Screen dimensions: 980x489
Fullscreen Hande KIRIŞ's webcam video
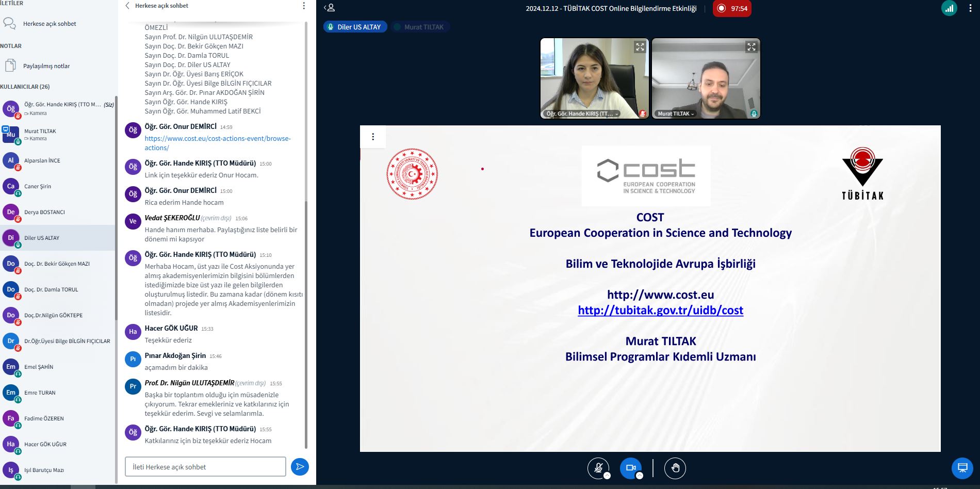tap(640, 47)
